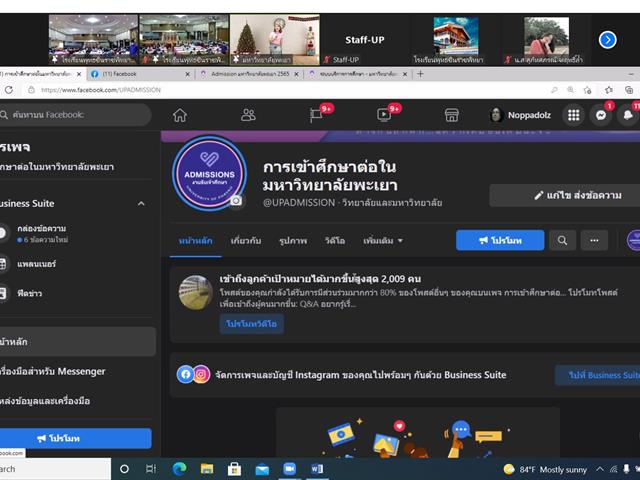The height and width of the screenshot is (480, 640).
Task: Click promoted post thumbnail image
Action: (x=196, y=292)
